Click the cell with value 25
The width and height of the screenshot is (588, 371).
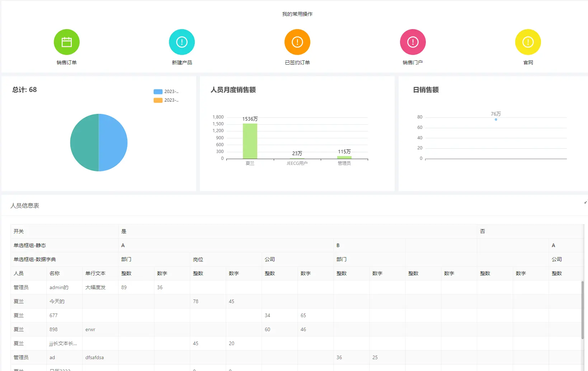coord(387,357)
